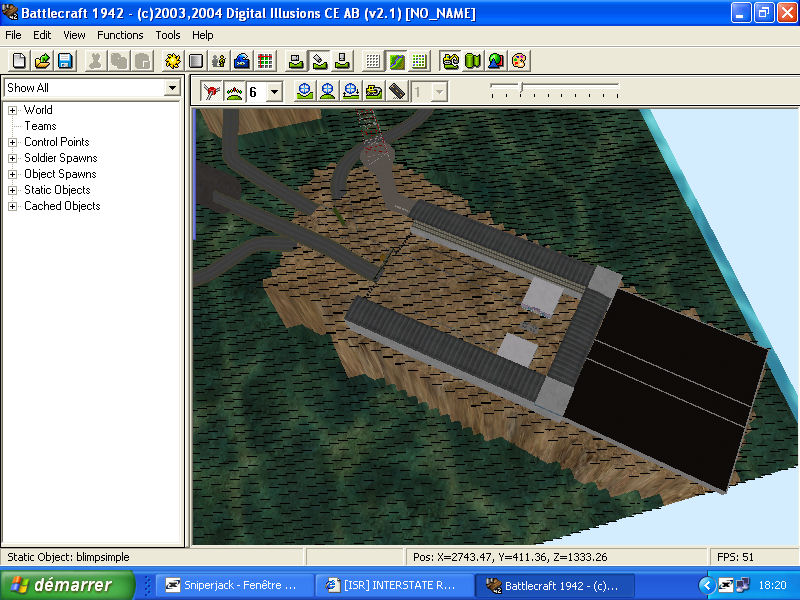
Task: Select the Static Objects label in the tree
Action: [x=57, y=190]
